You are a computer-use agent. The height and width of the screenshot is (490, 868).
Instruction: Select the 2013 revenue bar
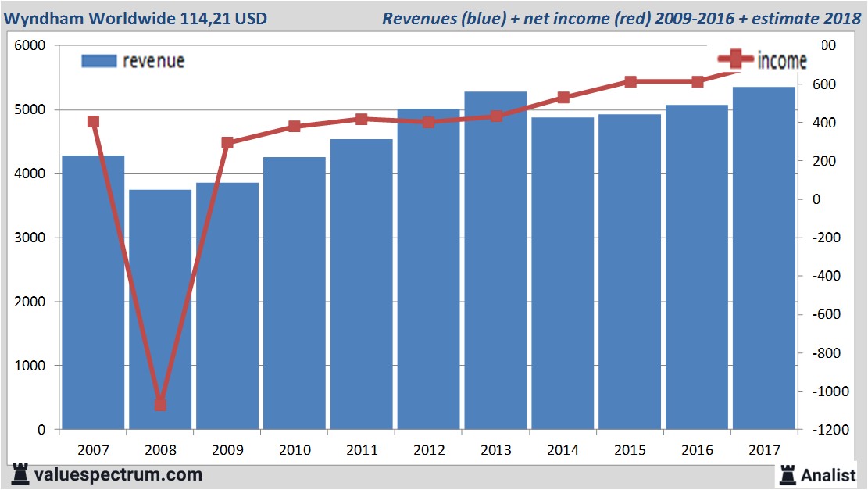495,260
